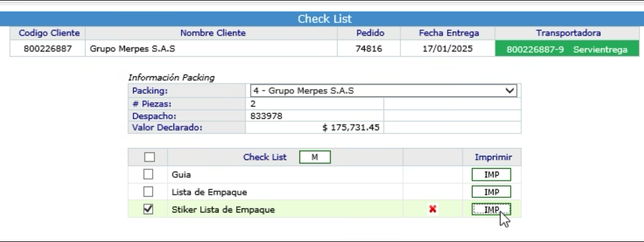Click Valor Declarado amount $ 175,731.45

pyautogui.click(x=351, y=127)
